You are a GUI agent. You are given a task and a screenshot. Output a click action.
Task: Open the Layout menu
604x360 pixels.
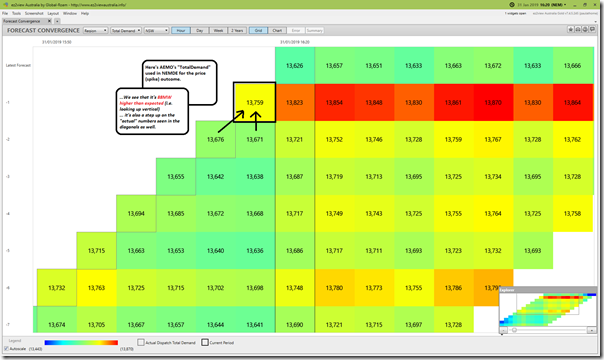53,13
